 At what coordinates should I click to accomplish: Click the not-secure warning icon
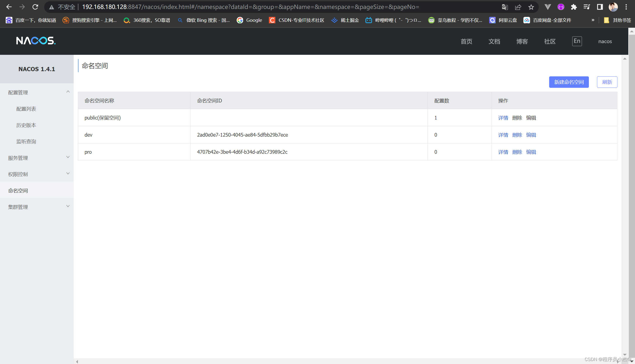(x=52, y=7)
